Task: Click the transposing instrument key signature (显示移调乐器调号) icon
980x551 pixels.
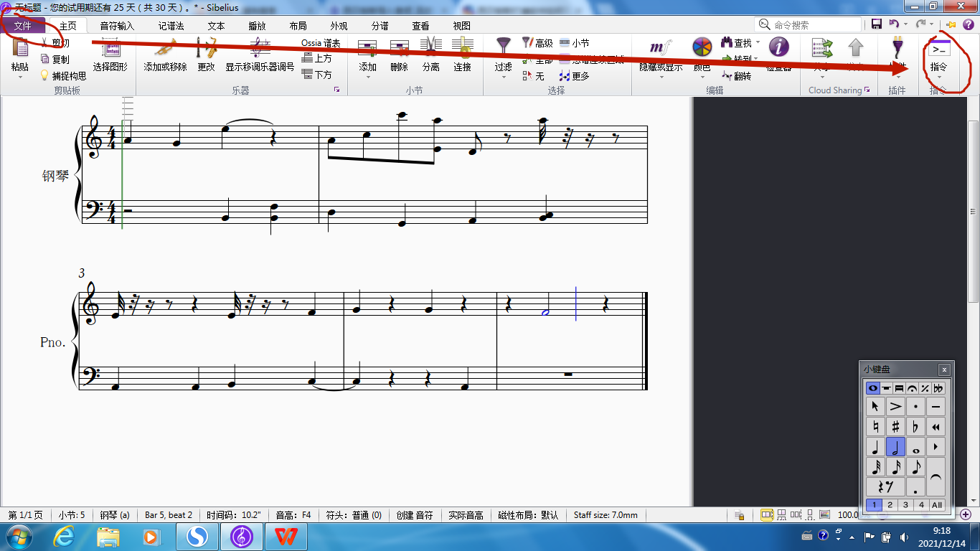Action: 259,49
